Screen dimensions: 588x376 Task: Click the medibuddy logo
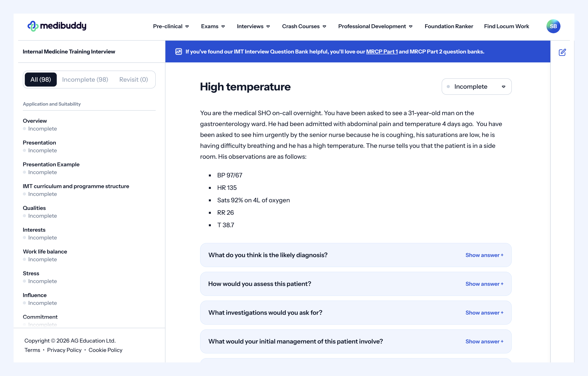(57, 26)
